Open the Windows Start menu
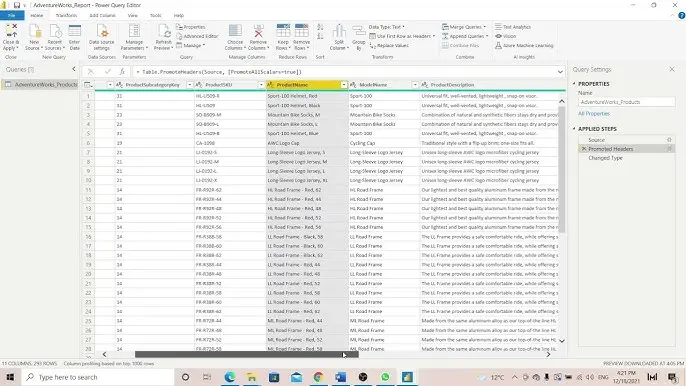The height and width of the screenshot is (386, 686). click(x=10, y=377)
